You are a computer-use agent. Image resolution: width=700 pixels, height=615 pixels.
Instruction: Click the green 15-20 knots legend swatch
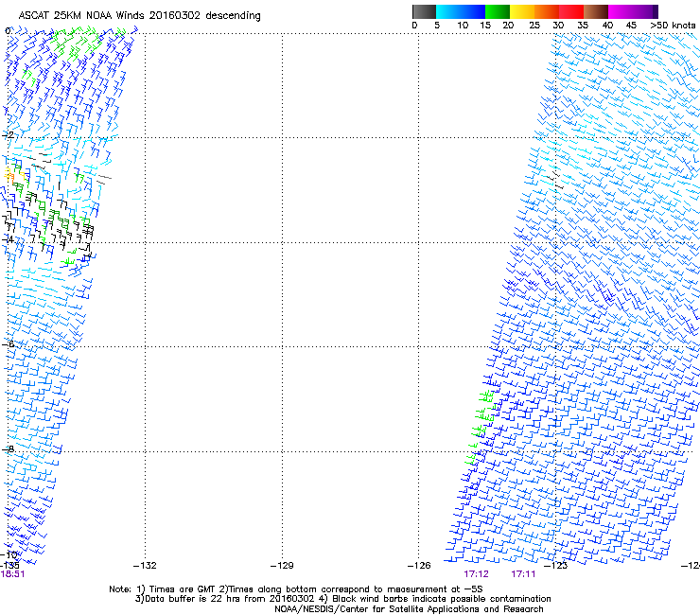pyautogui.click(x=497, y=11)
